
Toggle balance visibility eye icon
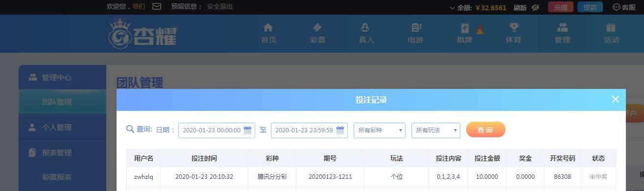tap(535, 7)
